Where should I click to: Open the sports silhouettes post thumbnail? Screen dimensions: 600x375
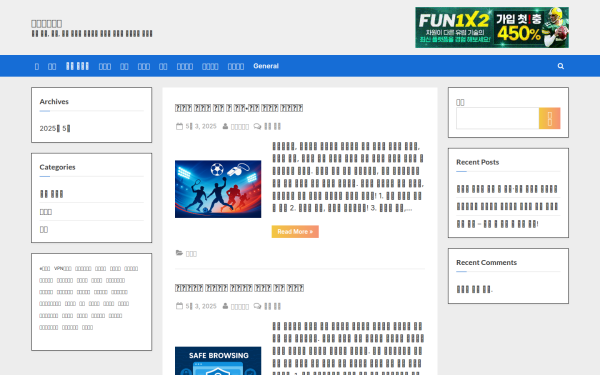218,189
